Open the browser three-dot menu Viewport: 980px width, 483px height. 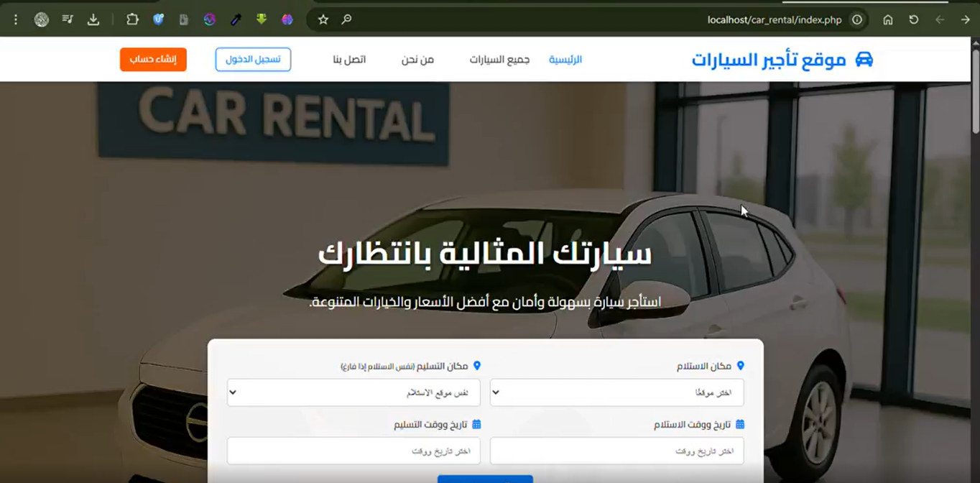[x=15, y=20]
